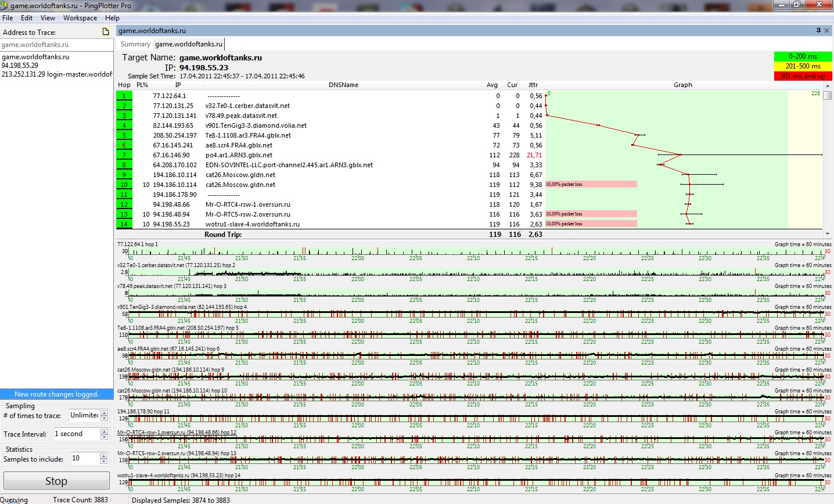Click IP 208.50.254.197 in hop 5
The image size is (834, 504).
pyautogui.click(x=175, y=135)
